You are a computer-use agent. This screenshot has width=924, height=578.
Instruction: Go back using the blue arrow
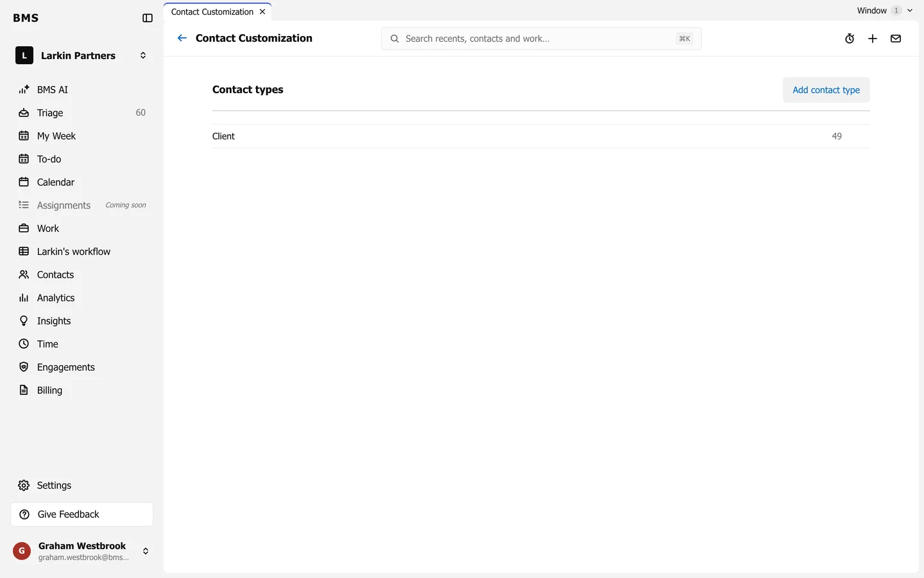coord(182,38)
